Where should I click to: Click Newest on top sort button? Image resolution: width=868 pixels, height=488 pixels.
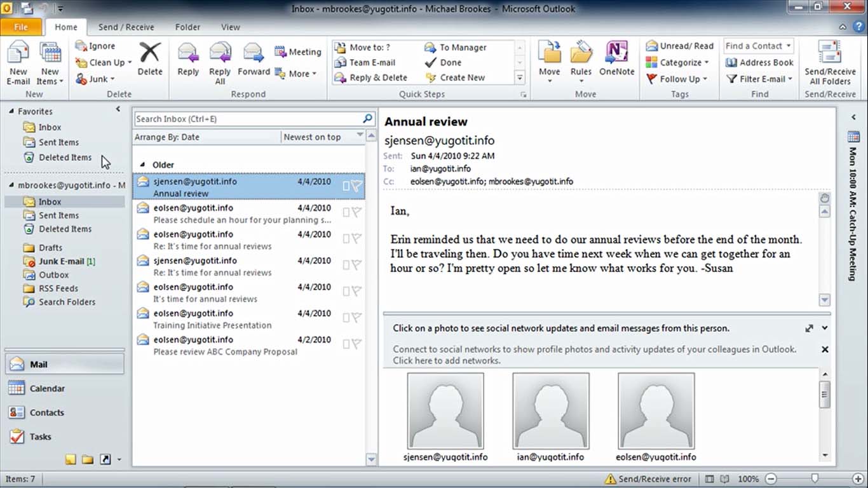[323, 137]
